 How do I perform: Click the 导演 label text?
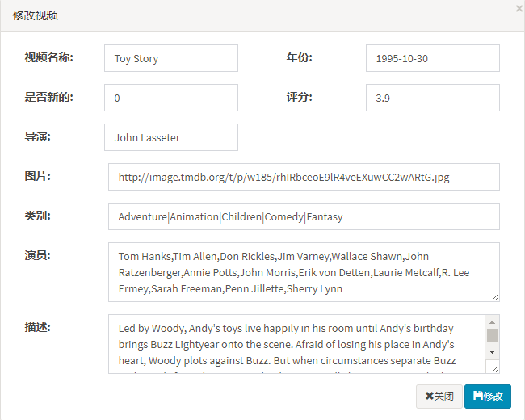[x=37, y=136]
